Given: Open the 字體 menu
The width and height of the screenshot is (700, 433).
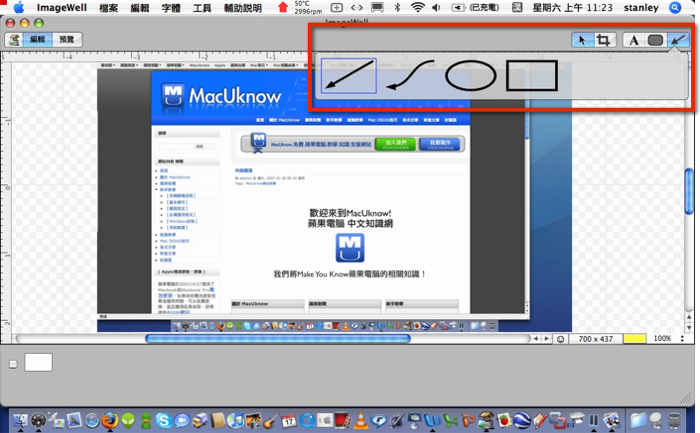Looking at the screenshot, I should pyautogui.click(x=171, y=8).
